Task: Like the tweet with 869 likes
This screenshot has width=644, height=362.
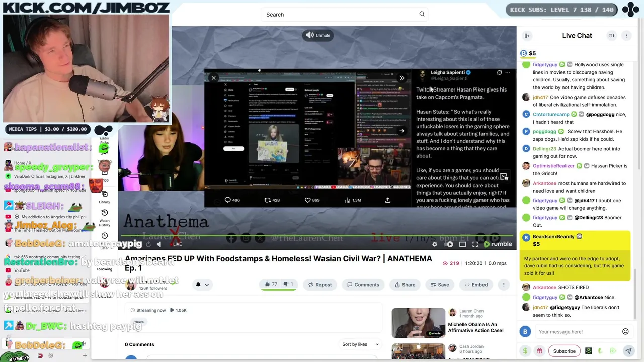Action: (x=312, y=200)
